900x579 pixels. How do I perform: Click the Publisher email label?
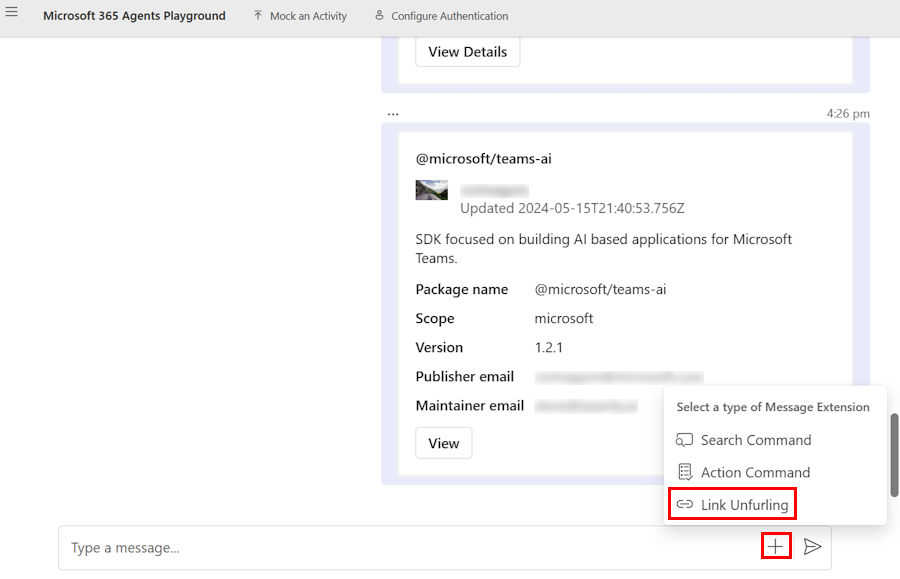tap(464, 376)
